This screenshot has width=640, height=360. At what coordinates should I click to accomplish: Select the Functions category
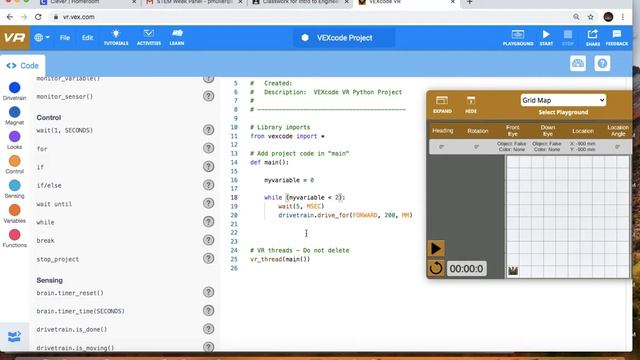click(x=14, y=238)
